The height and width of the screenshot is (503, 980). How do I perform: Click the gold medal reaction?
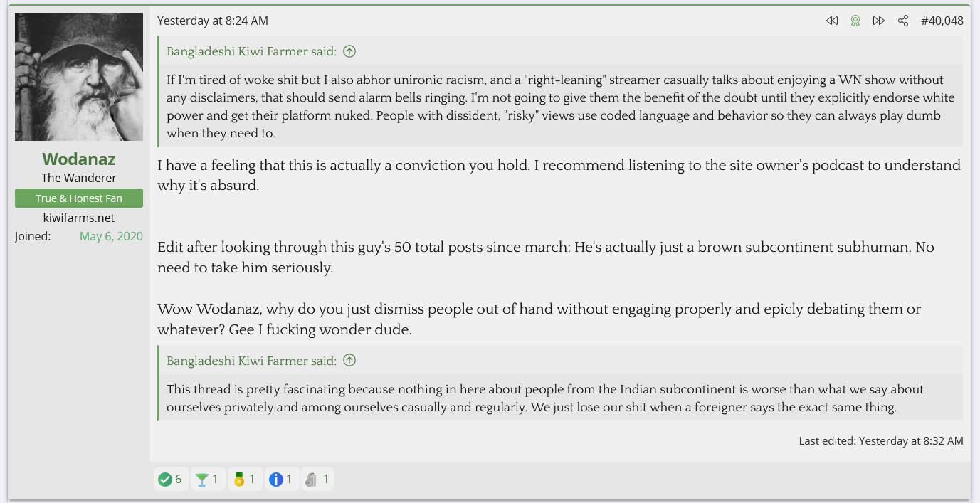tap(245, 479)
